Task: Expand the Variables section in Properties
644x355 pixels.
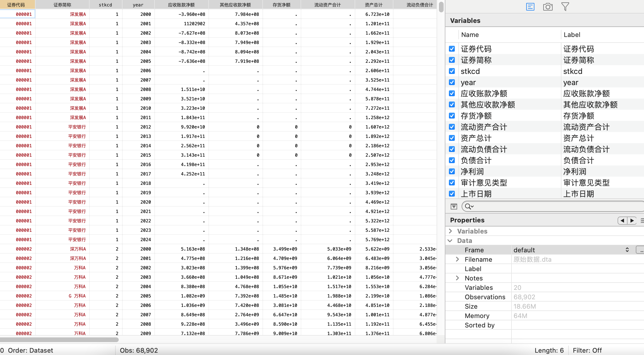Action: pyautogui.click(x=450, y=231)
